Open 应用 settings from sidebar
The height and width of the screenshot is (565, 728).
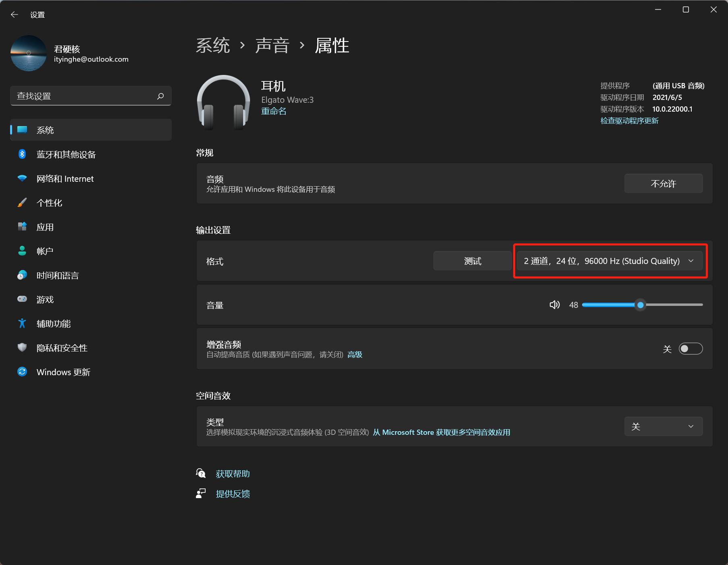pos(46,227)
